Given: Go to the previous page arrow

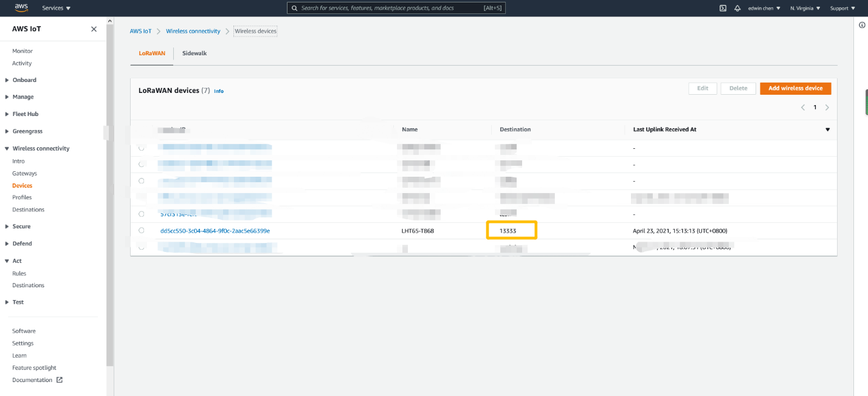Looking at the screenshot, I should click(803, 108).
